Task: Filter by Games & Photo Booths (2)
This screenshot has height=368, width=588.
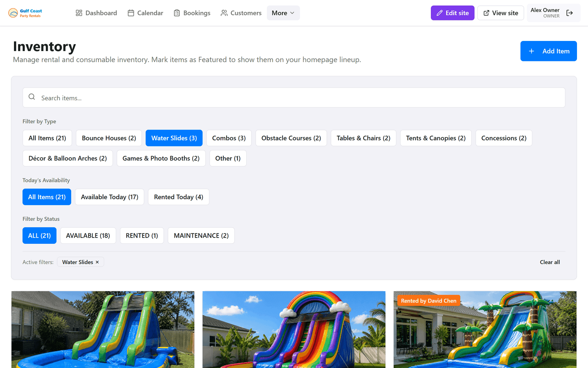Action: coord(161,158)
